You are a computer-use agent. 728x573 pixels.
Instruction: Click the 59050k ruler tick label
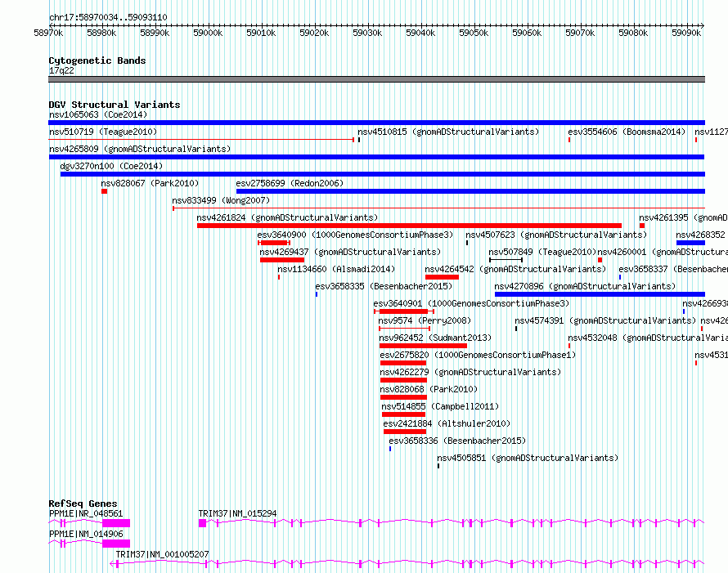coord(474,33)
